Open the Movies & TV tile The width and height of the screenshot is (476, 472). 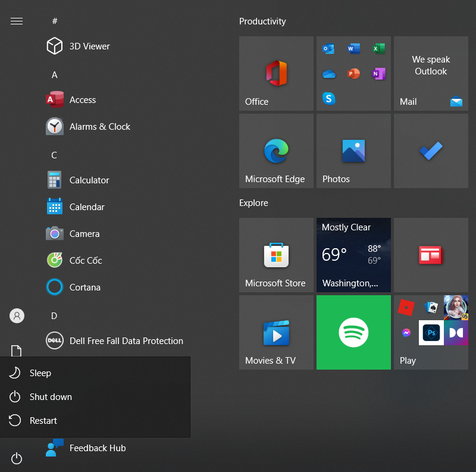pyautogui.click(x=276, y=332)
